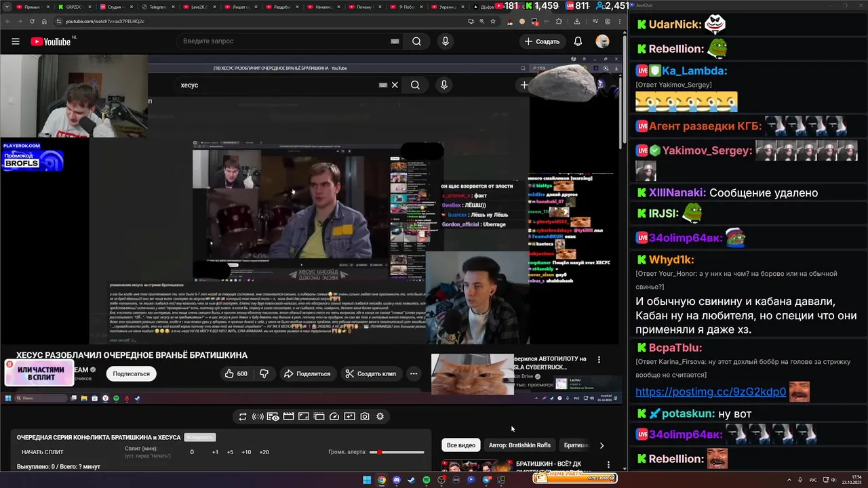Viewport: 868px width, 488px height.
Task: Reload the page in the browser
Action: (x=32, y=21)
